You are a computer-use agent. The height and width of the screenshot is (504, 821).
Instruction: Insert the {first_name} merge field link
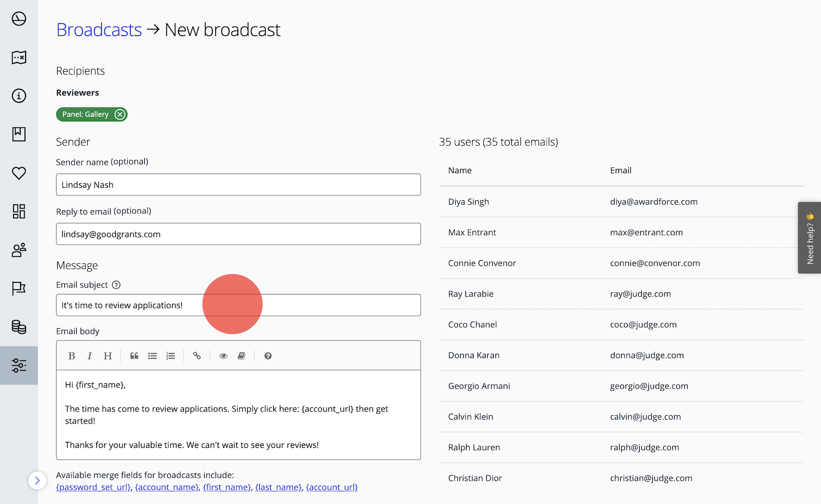click(x=226, y=487)
